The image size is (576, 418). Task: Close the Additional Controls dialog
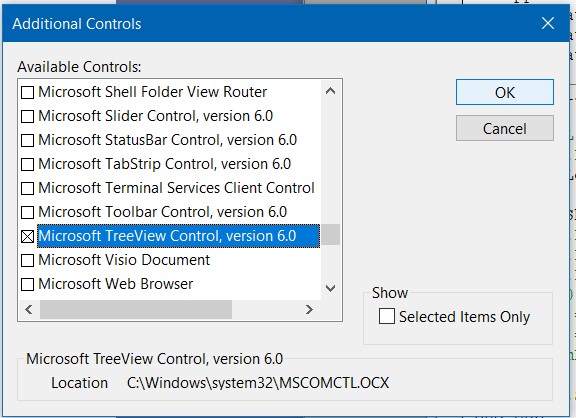548,24
